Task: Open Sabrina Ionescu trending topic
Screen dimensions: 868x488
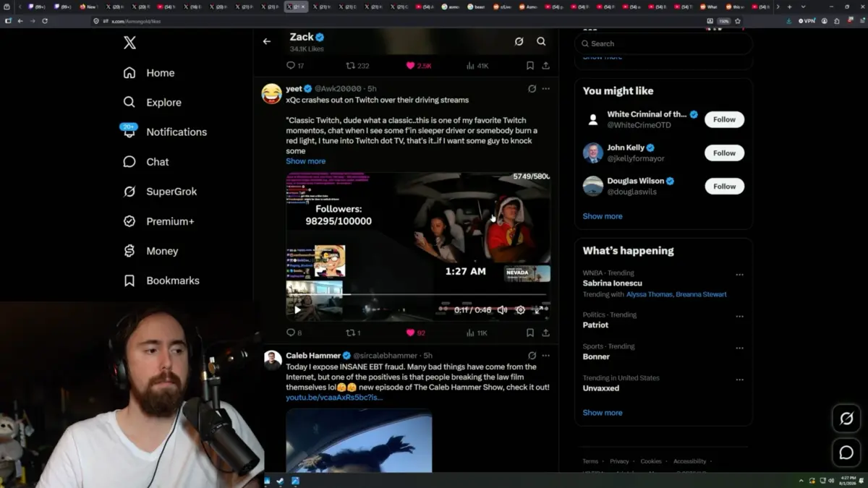Action: [613, 283]
